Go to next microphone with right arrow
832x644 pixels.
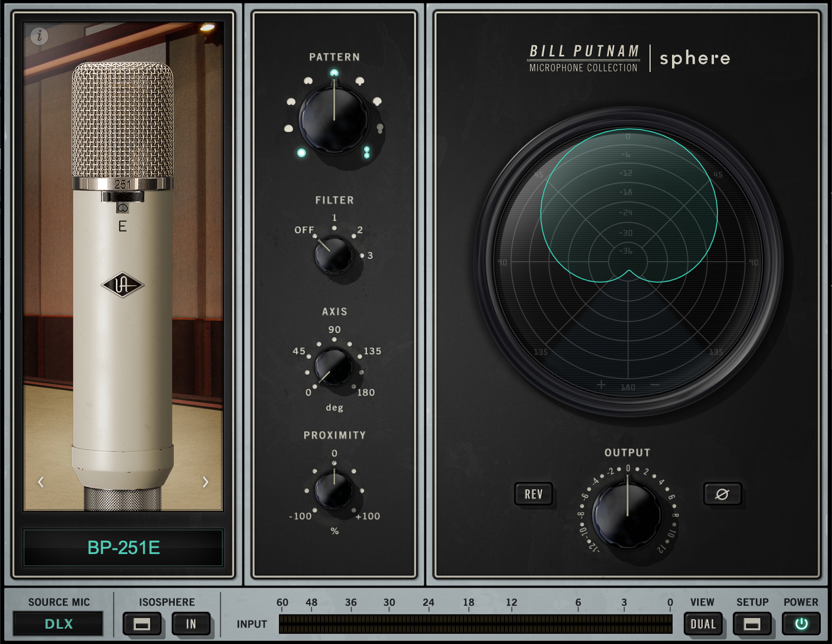point(205,482)
